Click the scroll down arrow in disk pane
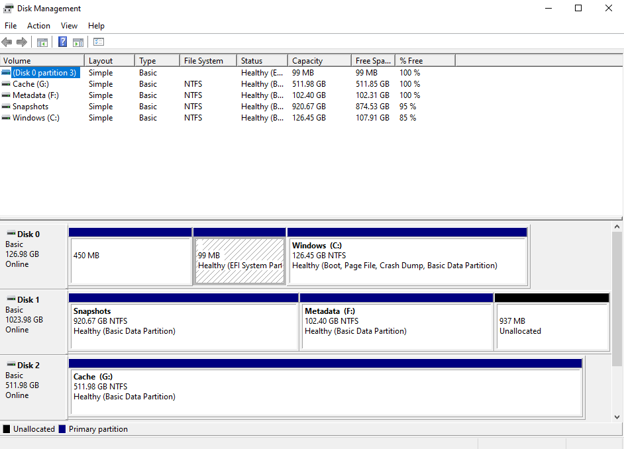The image size is (624, 449). (x=617, y=417)
